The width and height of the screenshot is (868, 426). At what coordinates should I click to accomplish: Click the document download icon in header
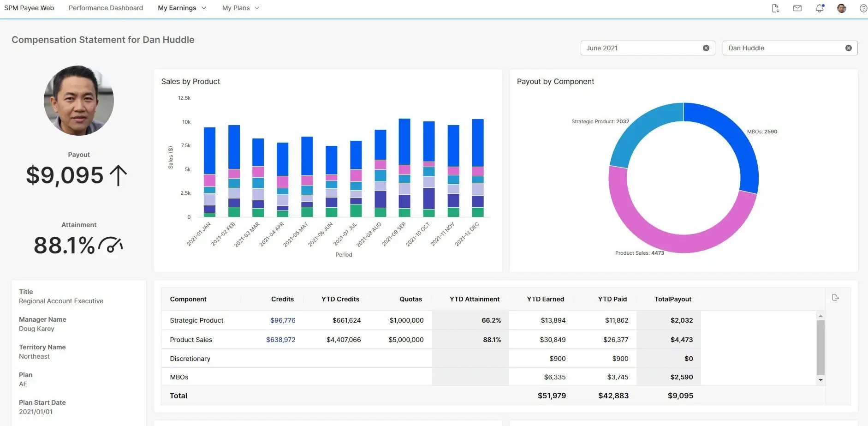[775, 8]
